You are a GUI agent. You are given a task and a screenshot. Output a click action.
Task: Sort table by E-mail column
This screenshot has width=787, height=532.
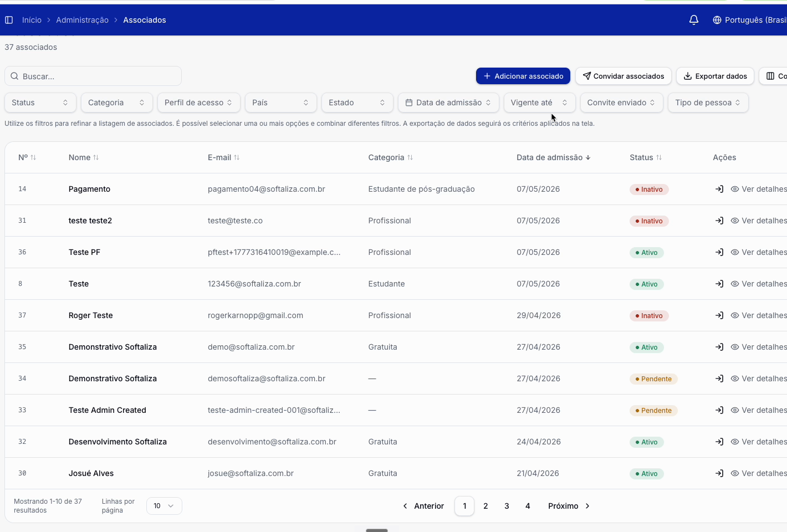pyautogui.click(x=224, y=157)
